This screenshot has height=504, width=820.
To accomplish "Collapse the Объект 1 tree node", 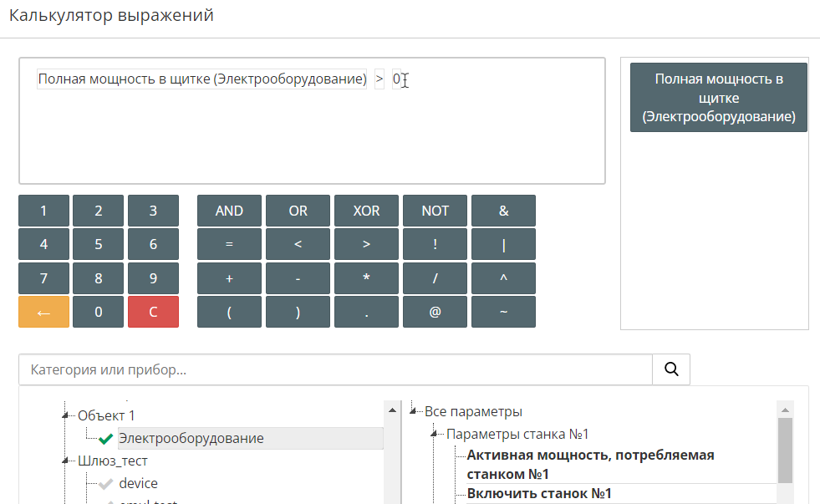I will point(64,415).
